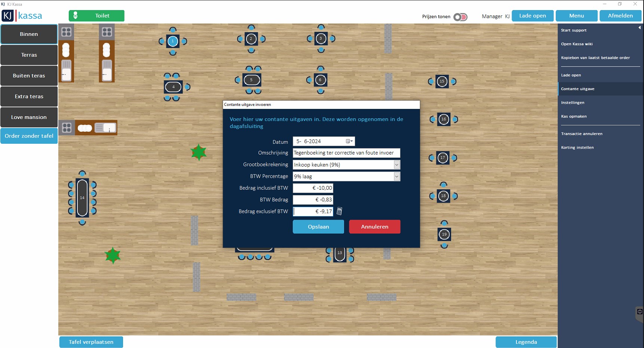The width and height of the screenshot is (644, 348).
Task: Switch to the Terras floor area
Action: (29, 55)
